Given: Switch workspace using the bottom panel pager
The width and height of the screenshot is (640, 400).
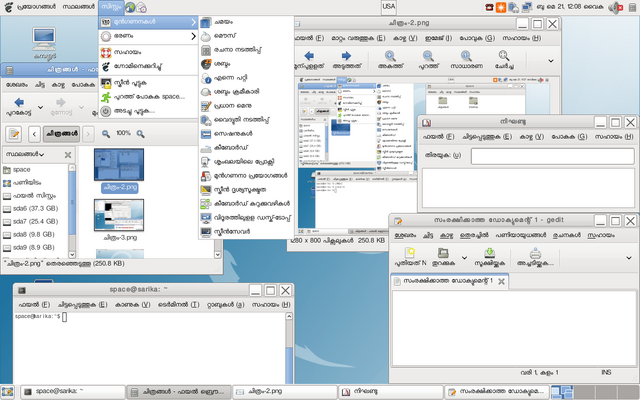Looking at the screenshot, I should click(x=595, y=392).
